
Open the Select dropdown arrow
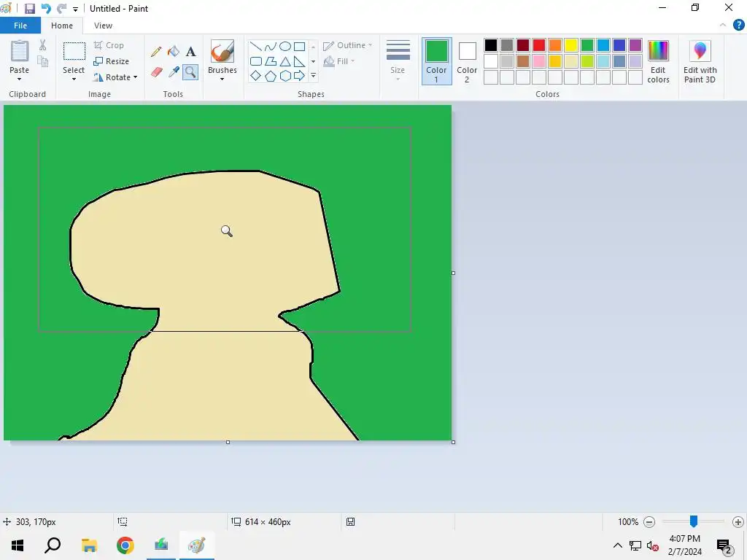coord(74,79)
